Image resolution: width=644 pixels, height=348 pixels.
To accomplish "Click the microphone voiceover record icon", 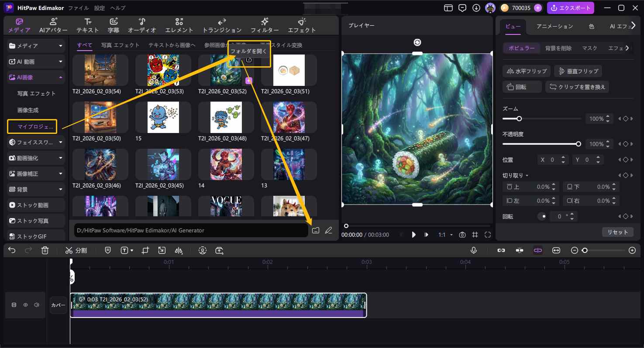I will 474,250.
